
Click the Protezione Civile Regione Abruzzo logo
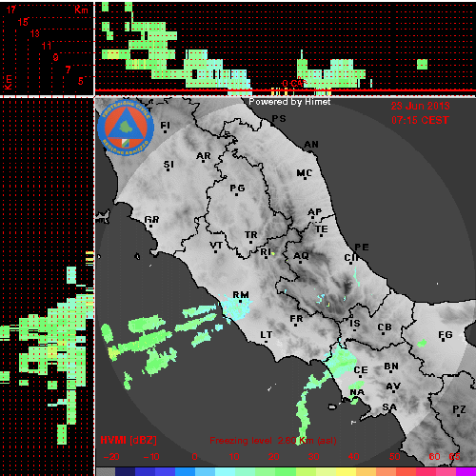[x=126, y=129]
